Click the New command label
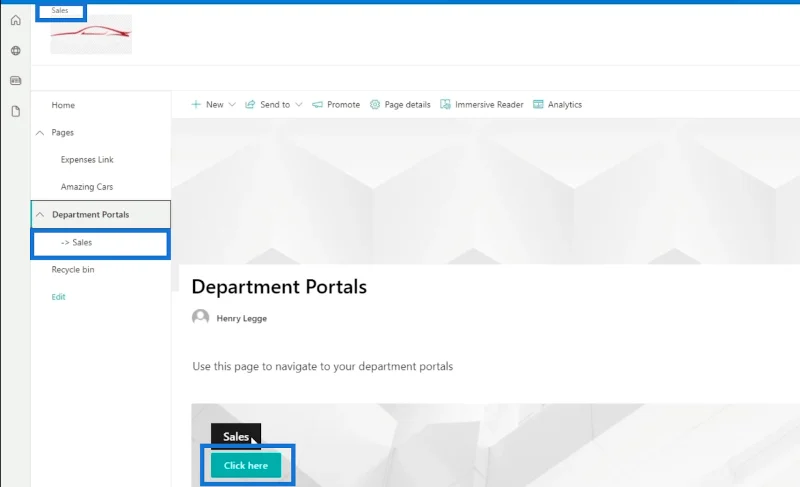The image size is (800, 487). (215, 105)
